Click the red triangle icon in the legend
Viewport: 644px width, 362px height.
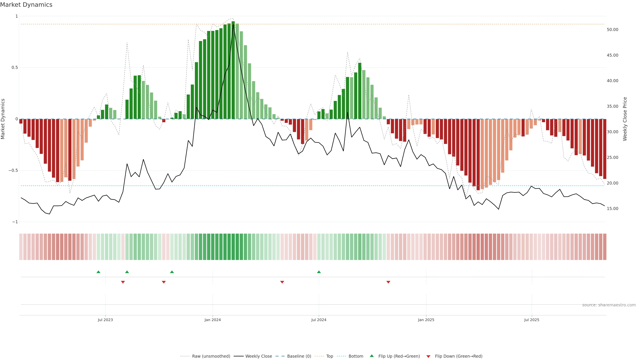click(x=428, y=356)
